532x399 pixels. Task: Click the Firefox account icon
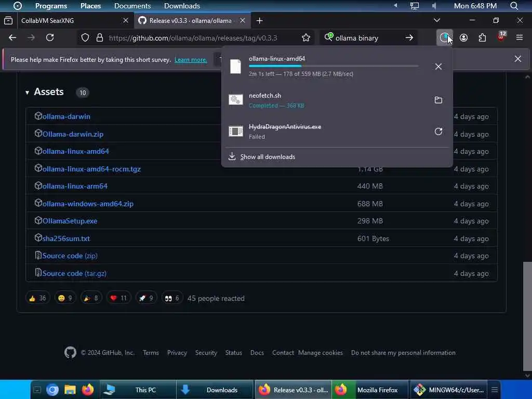tap(463, 37)
